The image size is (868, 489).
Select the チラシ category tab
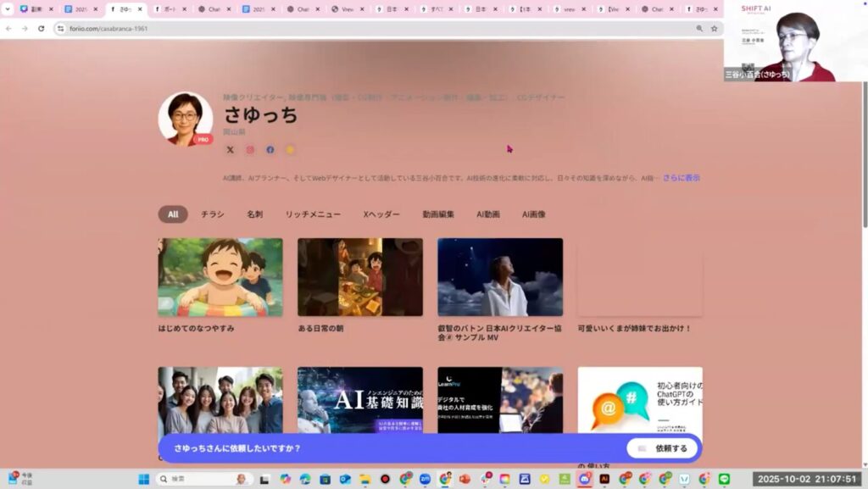(213, 214)
